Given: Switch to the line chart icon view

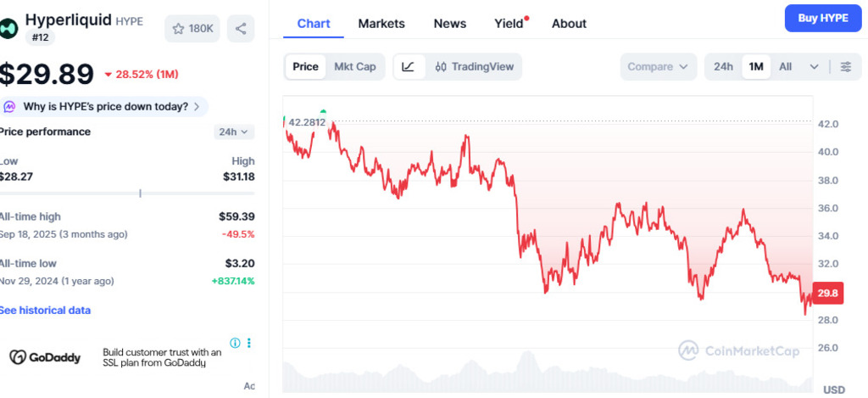Looking at the screenshot, I should 409,67.
